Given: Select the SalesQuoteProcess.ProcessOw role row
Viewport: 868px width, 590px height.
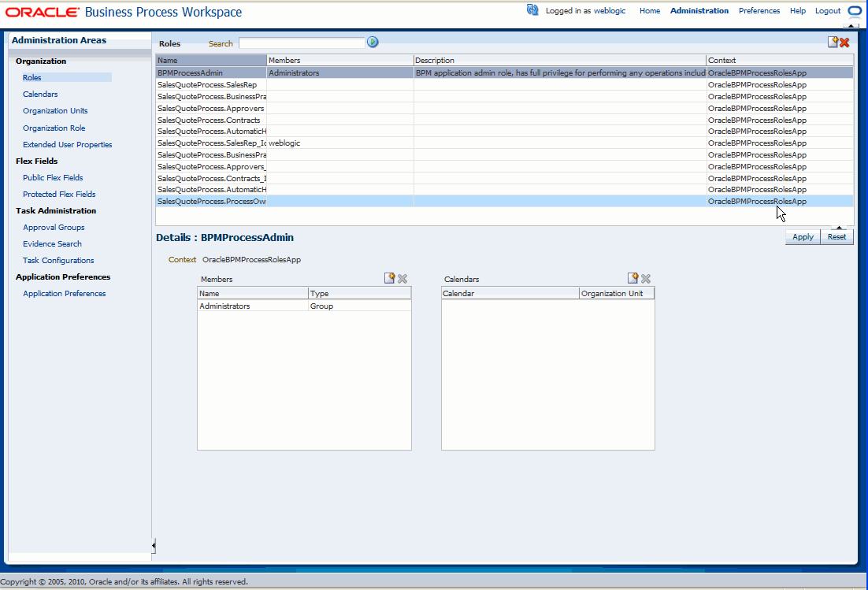Looking at the screenshot, I should click(504, 202).
